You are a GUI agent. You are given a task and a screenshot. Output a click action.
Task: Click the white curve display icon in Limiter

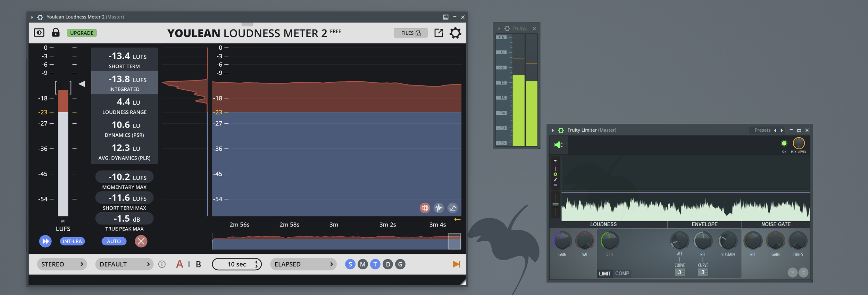point(555,180)
